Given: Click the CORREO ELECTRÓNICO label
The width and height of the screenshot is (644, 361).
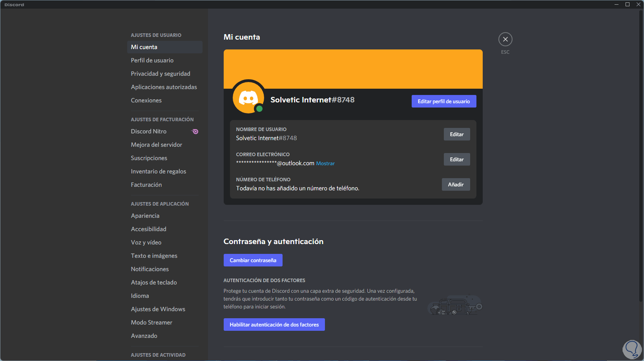Looking at the screenshot, I should 263,155.
